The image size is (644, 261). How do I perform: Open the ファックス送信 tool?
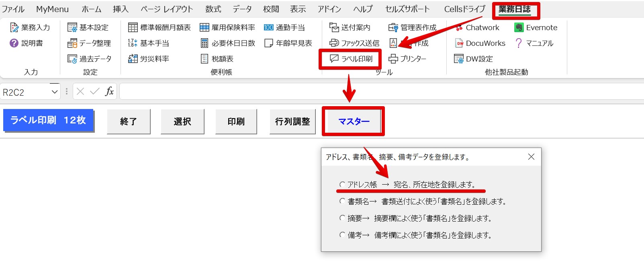tap(354, 43)
